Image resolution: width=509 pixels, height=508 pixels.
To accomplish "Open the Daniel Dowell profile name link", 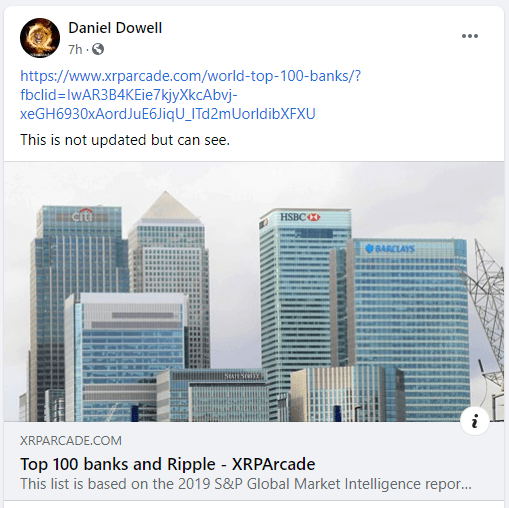I will click(115, 28).
